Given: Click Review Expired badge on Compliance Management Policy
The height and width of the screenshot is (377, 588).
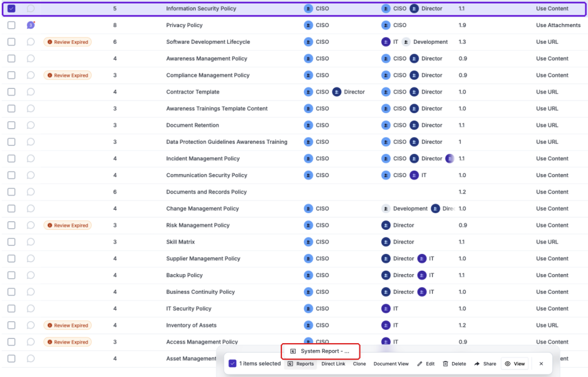Looking at the screenshot, I should [68, 75].
